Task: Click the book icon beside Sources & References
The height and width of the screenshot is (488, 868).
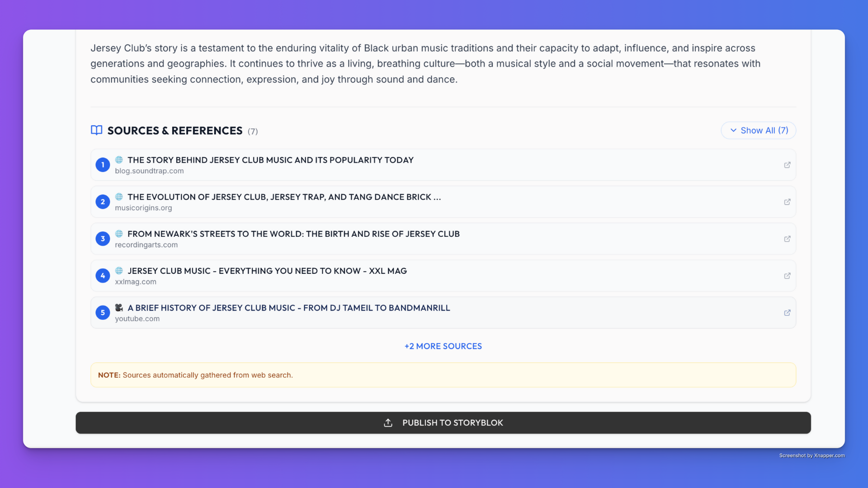Action: pos(96,131)
